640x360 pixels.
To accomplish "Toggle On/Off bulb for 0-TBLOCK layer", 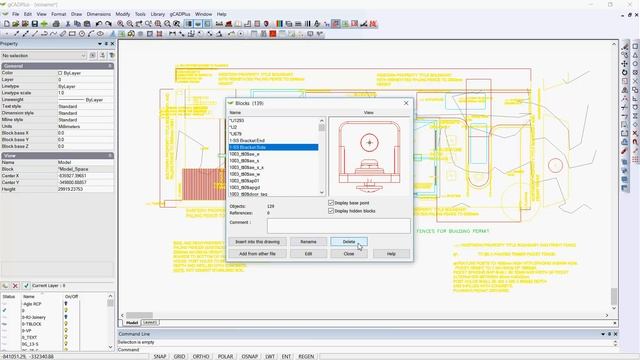I will 66,324.
